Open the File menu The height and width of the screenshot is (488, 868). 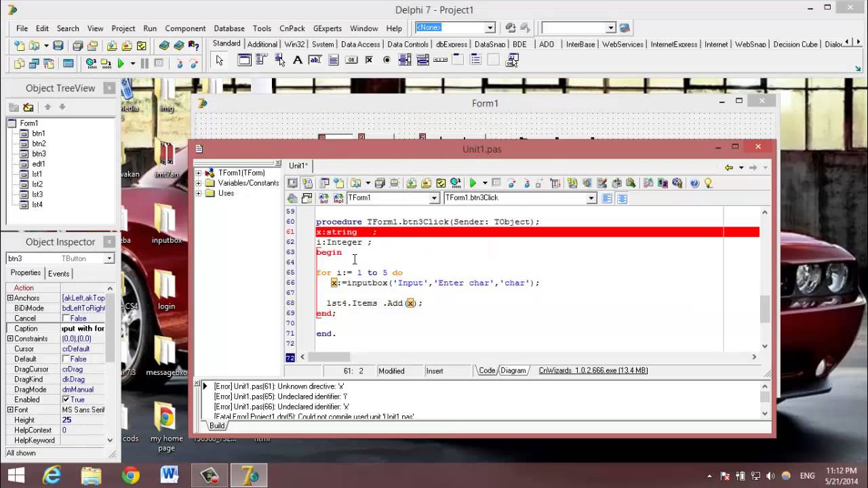coord(22,28)
